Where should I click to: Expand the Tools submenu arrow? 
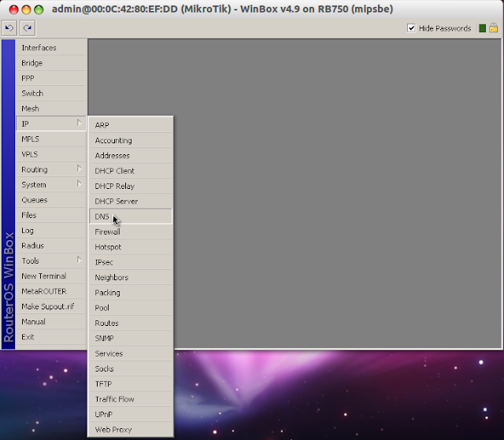pos(79,261)
